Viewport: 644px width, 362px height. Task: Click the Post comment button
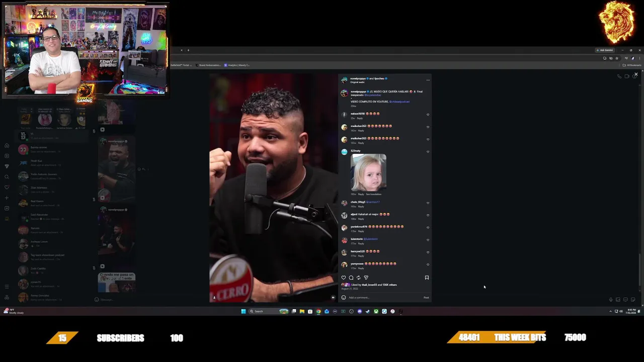click(426, 298)
